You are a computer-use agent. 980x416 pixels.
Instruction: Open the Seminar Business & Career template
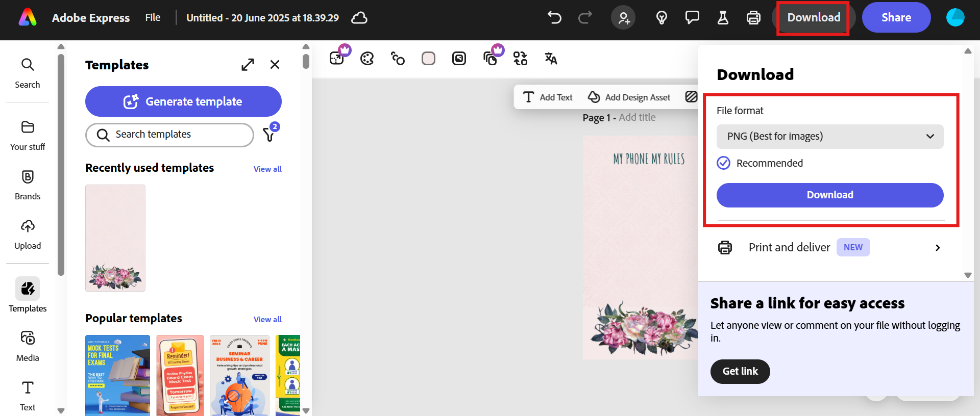240,375
